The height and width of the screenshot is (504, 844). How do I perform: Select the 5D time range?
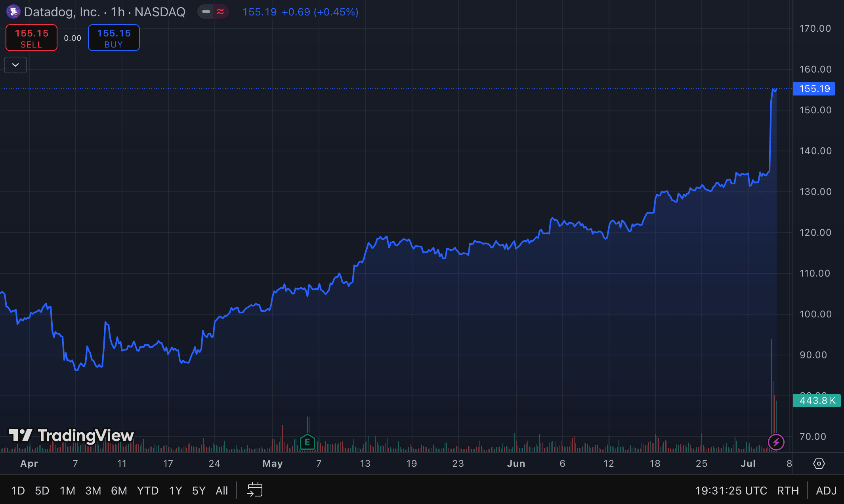point(42,491)
